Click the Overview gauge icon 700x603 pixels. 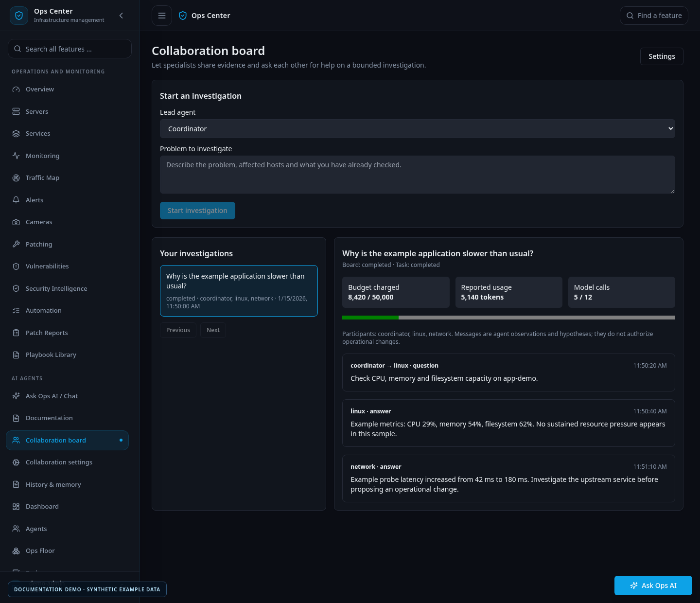pos(16,89)
